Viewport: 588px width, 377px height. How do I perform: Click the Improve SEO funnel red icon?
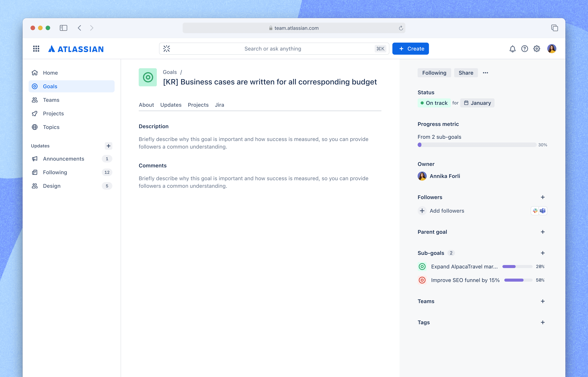click(x=422, y=280)
